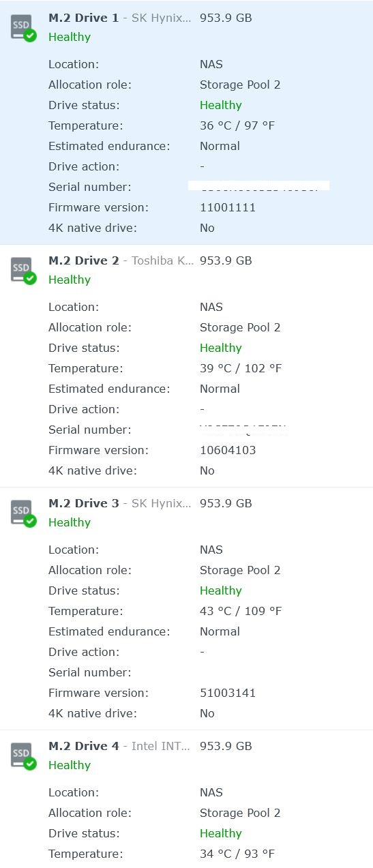Click the SSD icon for M.2 Drive 3
Screen dimensions: 373x868
[x=23, y=513]
